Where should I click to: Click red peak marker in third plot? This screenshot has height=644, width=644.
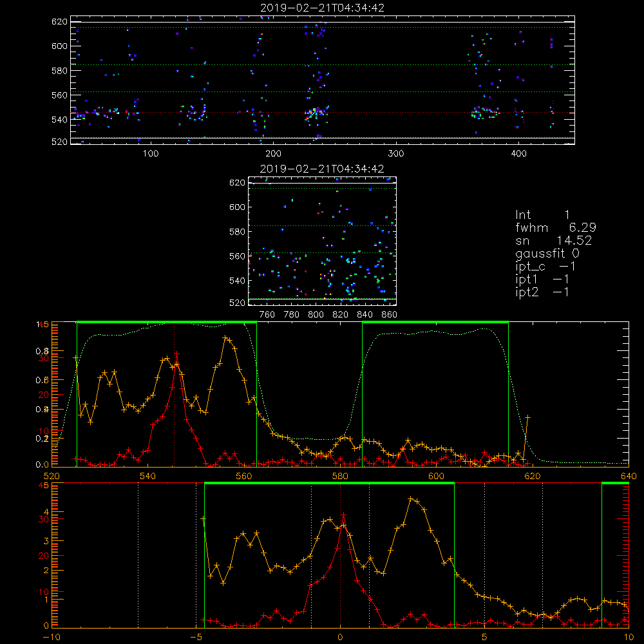tap(176, 354)
